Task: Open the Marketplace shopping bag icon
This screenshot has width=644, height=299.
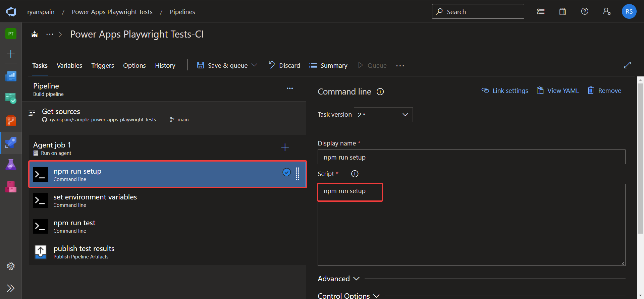Action: pos(562,11)
